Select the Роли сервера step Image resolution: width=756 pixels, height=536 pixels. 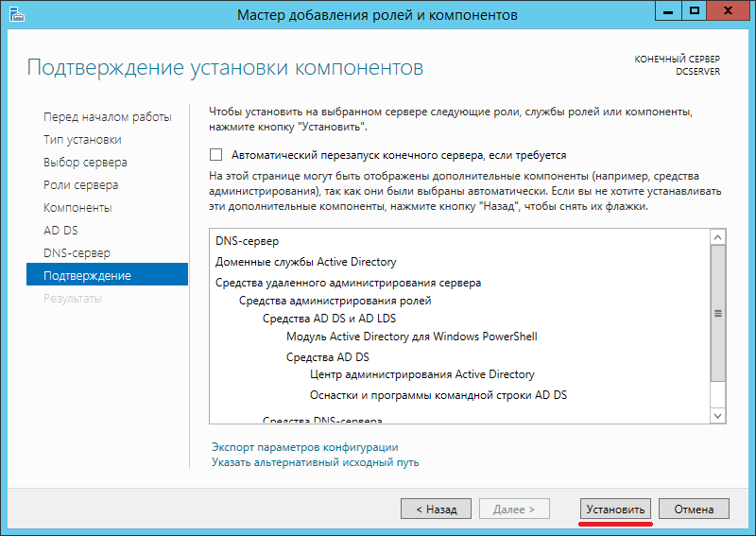(x=80, y=185)
